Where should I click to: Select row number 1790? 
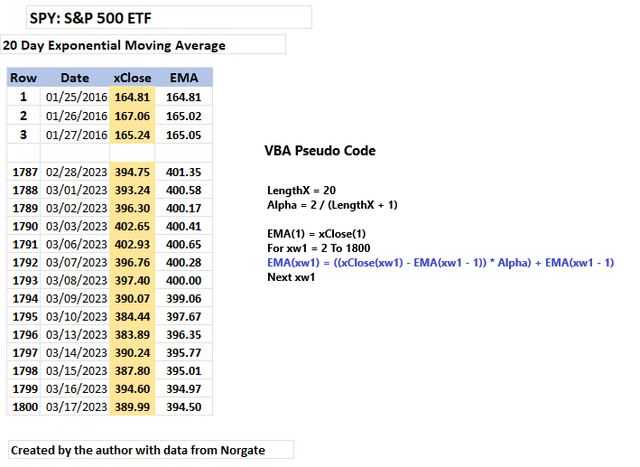pos(24,226)
